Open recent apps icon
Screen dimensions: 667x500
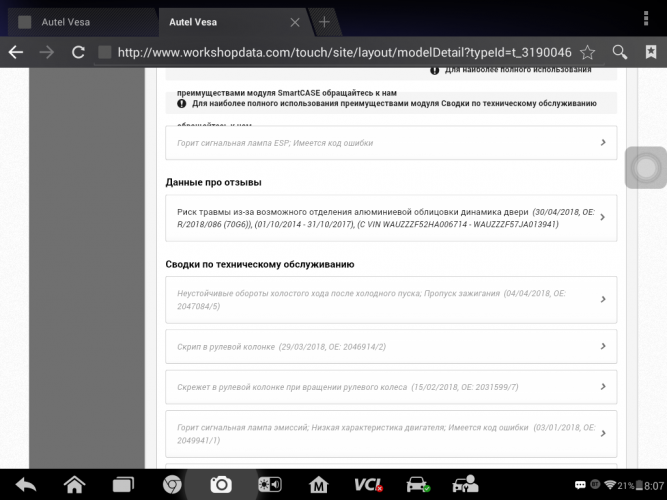123,485
